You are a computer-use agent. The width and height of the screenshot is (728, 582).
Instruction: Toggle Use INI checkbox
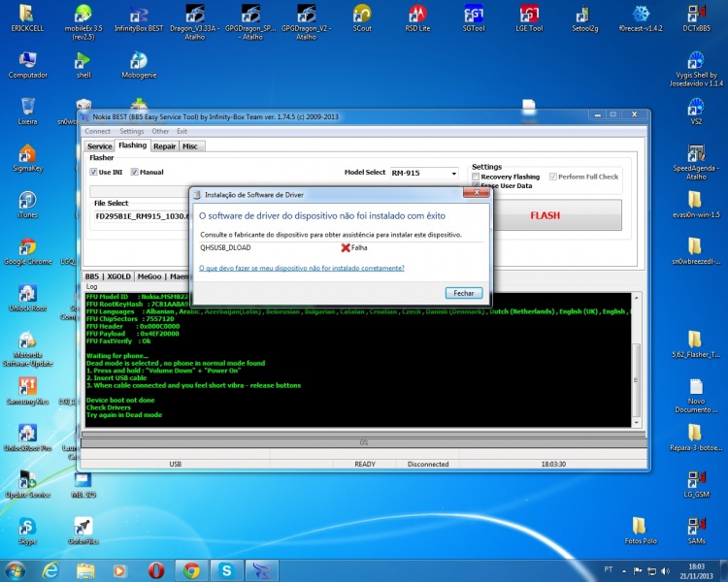93,173
